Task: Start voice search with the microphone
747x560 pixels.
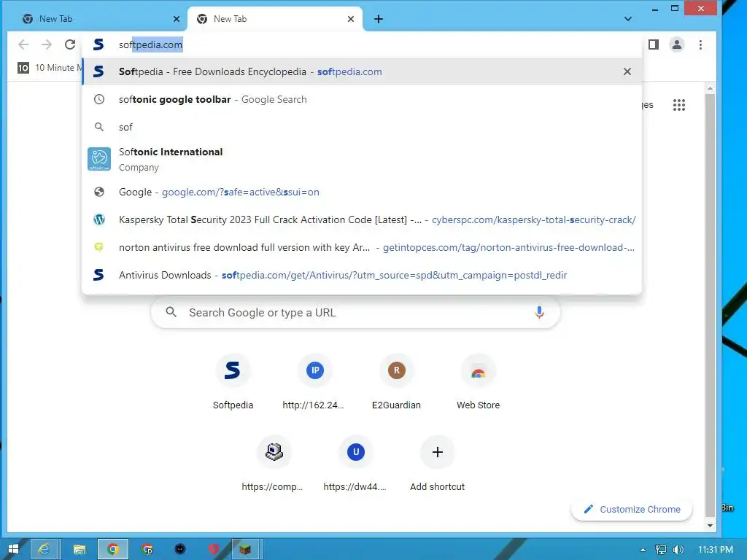Action: pyautogui.click(x=539, y=312)
